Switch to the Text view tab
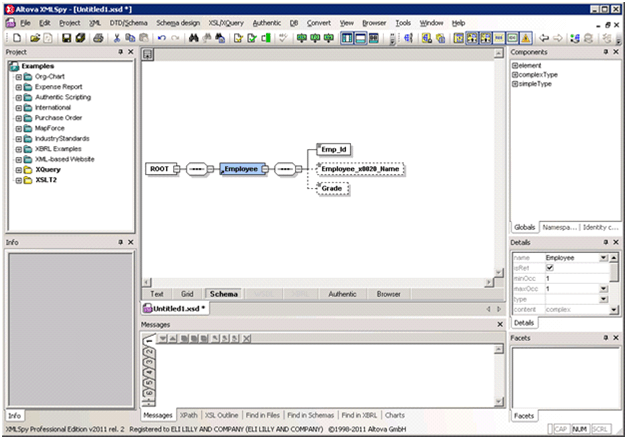The height and width of the screenshot is (439, 627). point(157,294)
